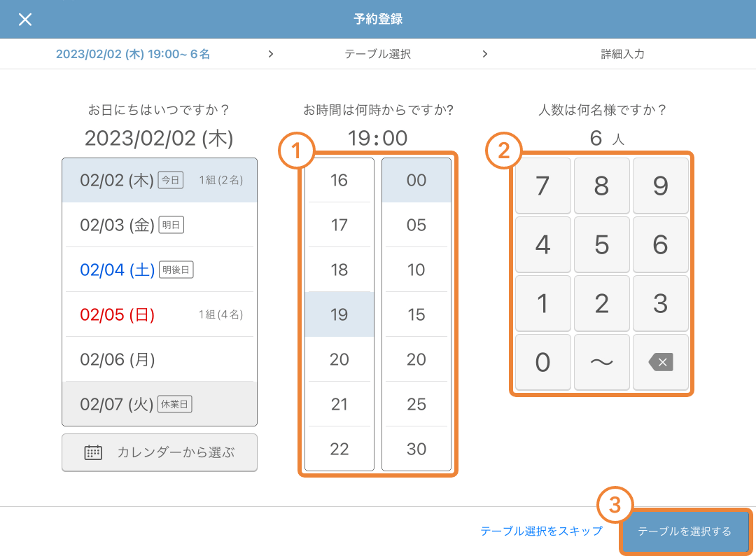Screen dimensions: 756x556
Task: Open the テーブル選択 step in breadcrumb
Action: [377, 54]
